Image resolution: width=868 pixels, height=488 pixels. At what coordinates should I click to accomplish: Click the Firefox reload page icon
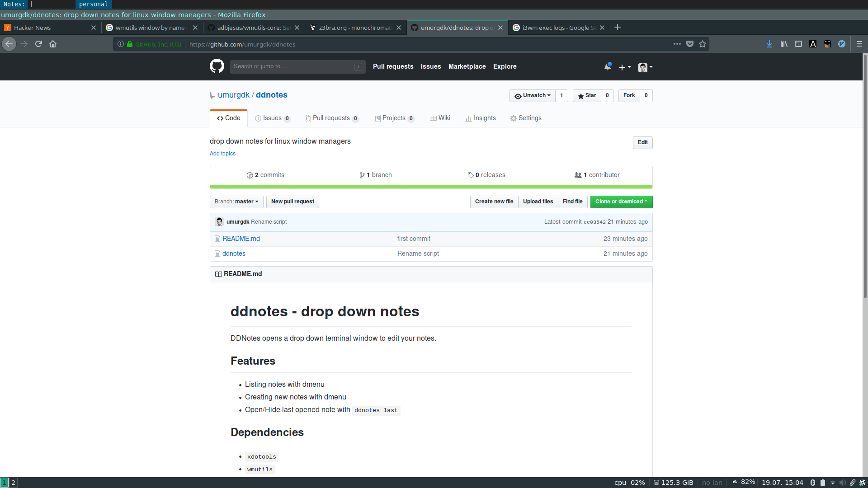(x=38, y=44)
